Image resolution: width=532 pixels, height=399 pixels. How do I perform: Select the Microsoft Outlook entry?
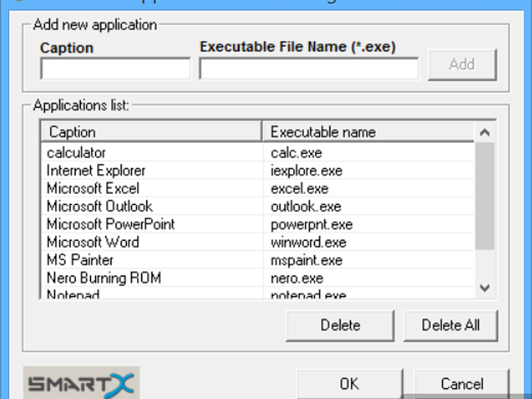click(x=257, y=206)
